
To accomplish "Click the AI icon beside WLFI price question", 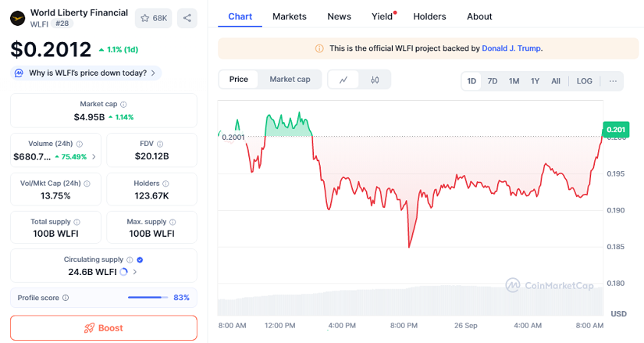I will click(19, 73).
